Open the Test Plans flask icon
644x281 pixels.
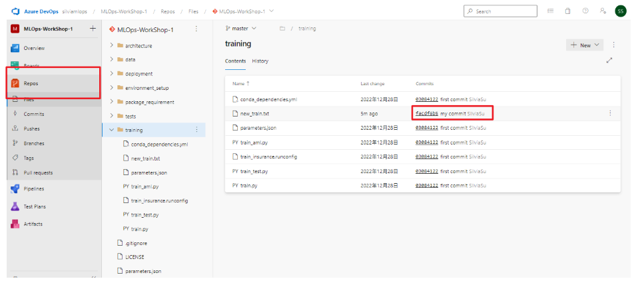click(x=15, y=206)
